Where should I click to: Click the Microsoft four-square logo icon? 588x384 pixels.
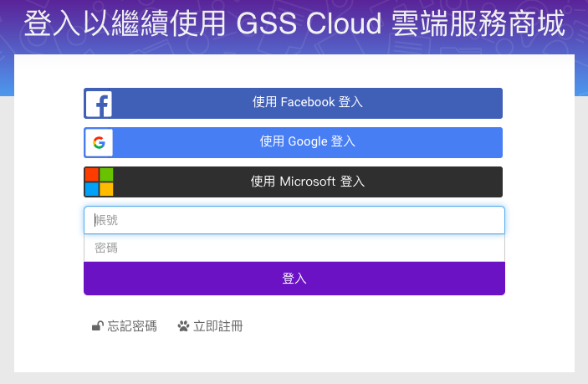point(99,182)
